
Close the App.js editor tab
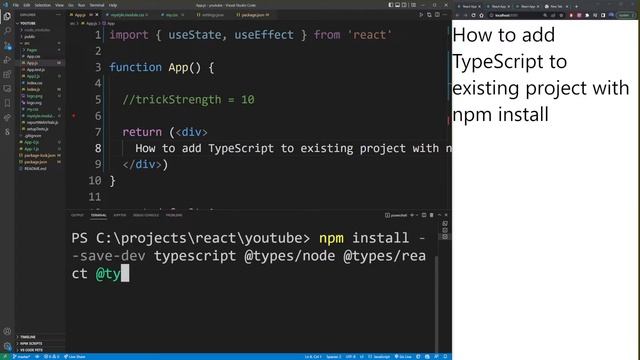point(97,15)
